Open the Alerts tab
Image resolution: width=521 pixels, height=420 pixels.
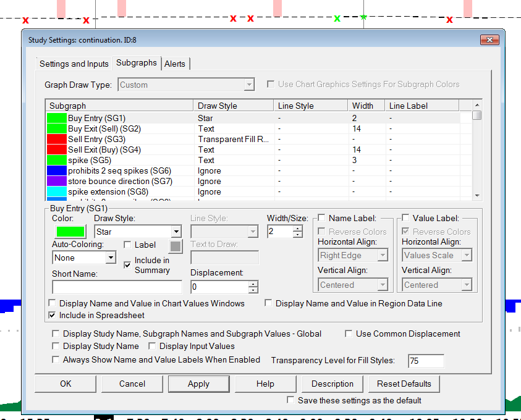(175, 64)
